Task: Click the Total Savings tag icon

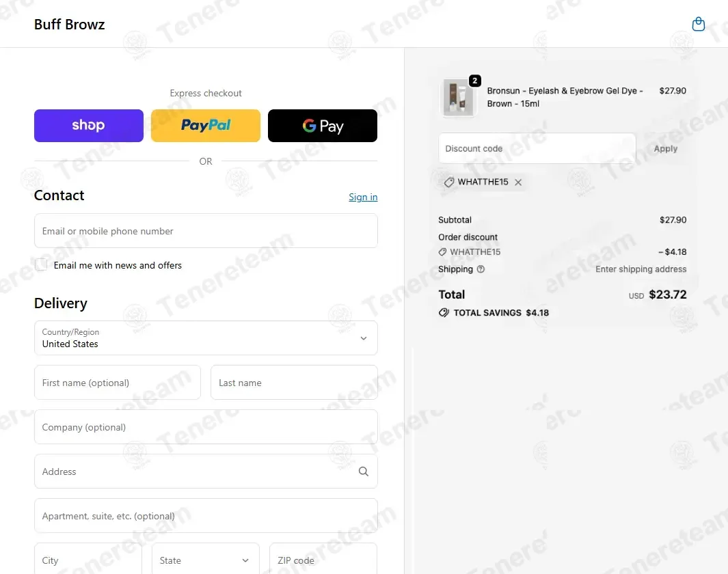Action: (444, 312)
